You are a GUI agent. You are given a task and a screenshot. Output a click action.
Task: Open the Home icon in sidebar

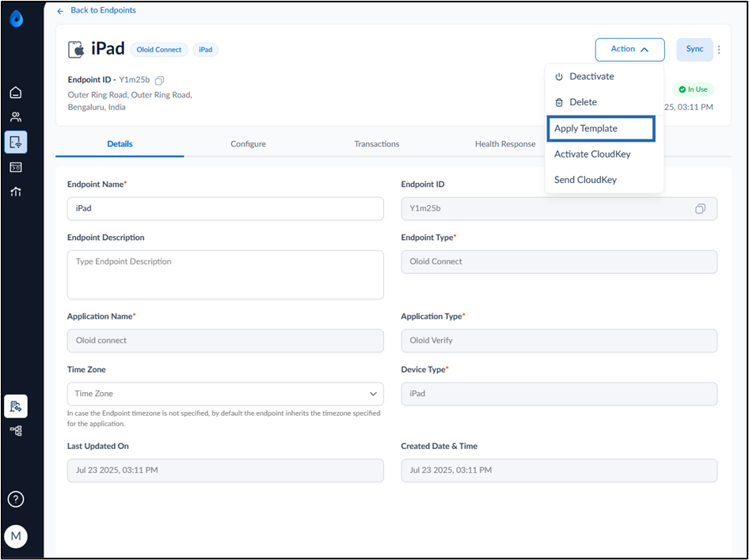pos(16,92)
